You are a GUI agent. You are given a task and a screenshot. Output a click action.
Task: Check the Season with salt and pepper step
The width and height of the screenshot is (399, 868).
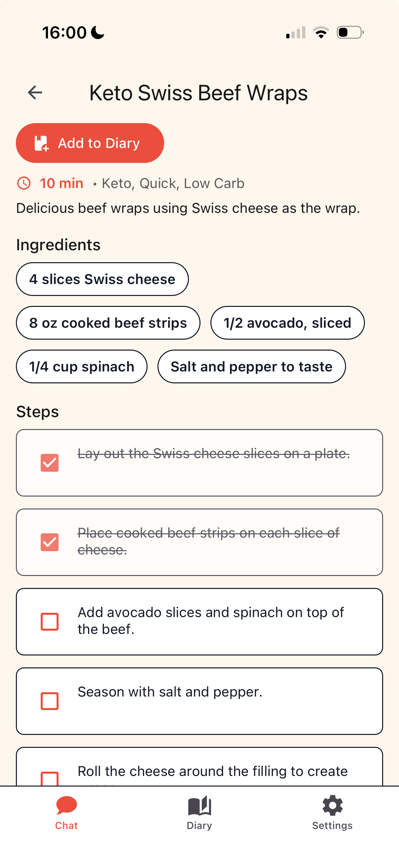point(50,701)
